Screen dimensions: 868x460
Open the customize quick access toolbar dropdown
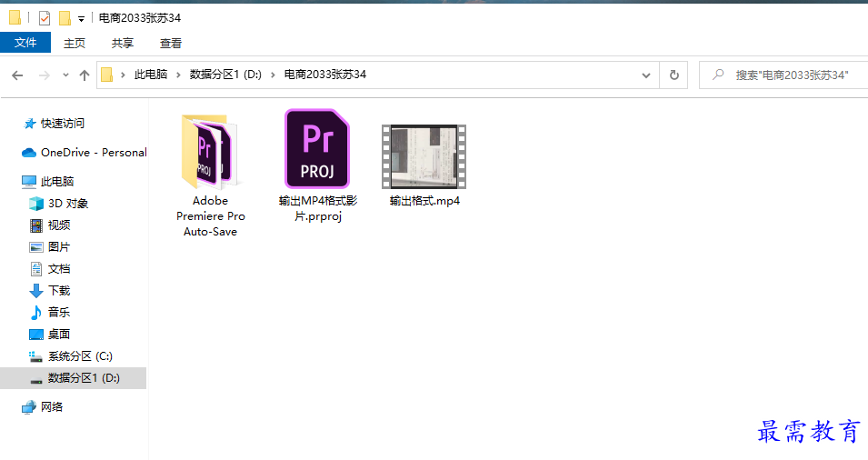pyautogui.click(x=82, y=19)
